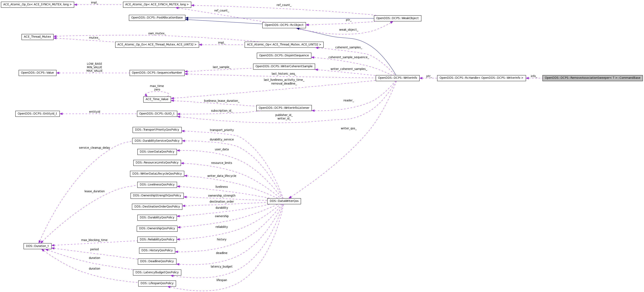Open ACE_Atomic_Op_Ex< ACE_SYNCH_MUTEX, long > node
Image resolution: width=644 pixels, height=292 pixels.
[x=37, y=5]
